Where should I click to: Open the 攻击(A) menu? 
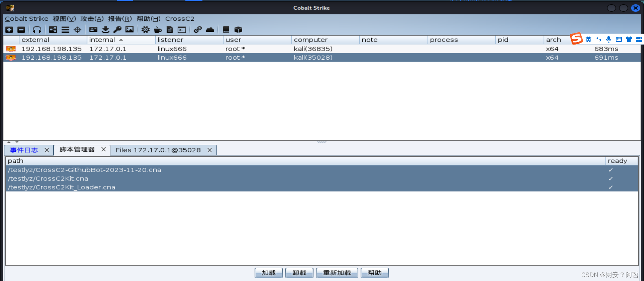coord(92,19)
